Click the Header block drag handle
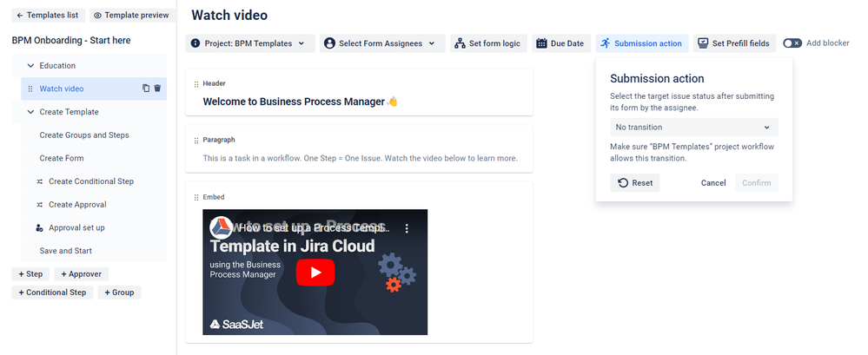Viewport: 868px width, 355px height. point(196,84)
